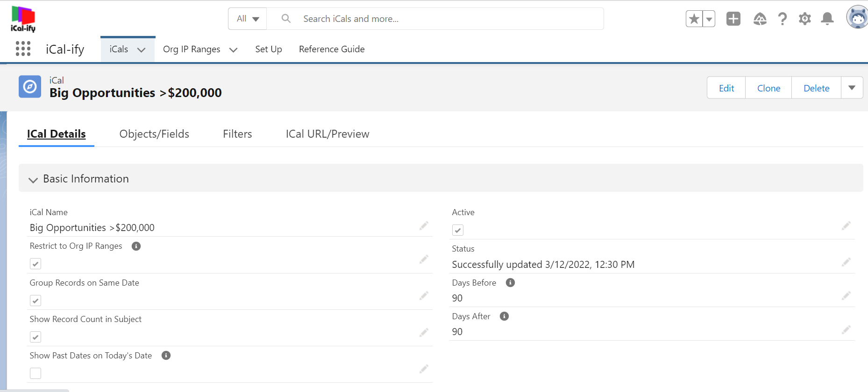Open the Setup gear icon
This screenshot has width=868, height=392.
tap(804, 19)
